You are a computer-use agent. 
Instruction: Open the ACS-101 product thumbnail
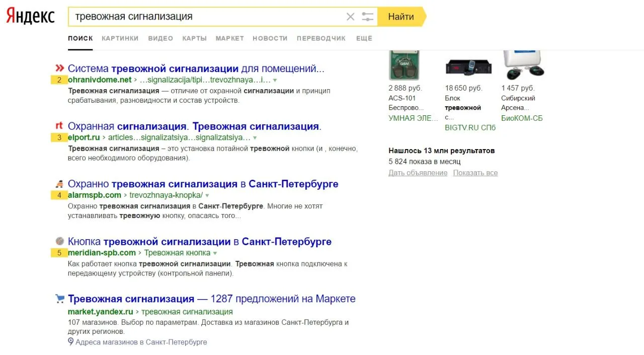click(x=404, y=65)
